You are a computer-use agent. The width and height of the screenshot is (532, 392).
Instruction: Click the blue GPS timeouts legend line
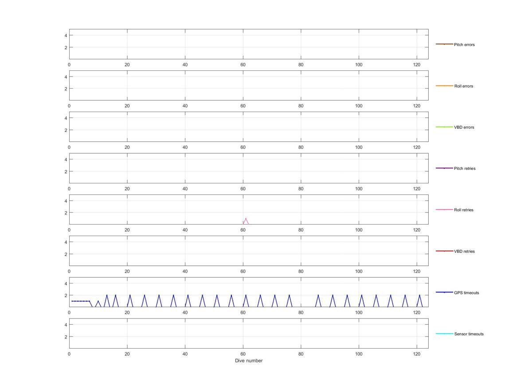click(444, 292)
